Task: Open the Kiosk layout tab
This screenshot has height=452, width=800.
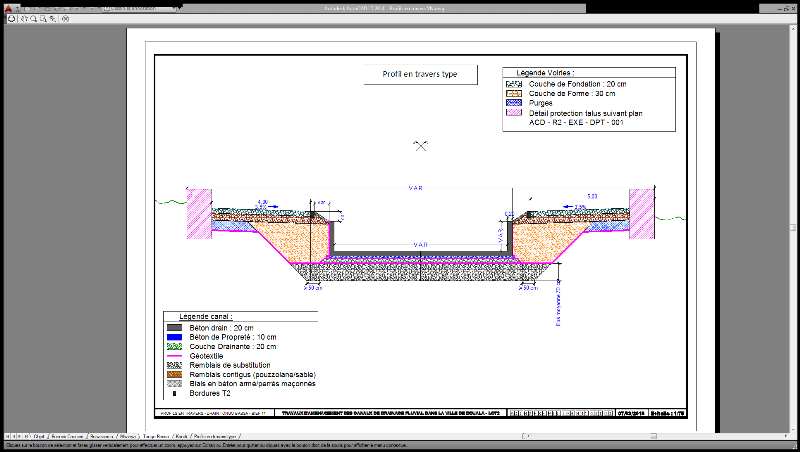Action: (x=181, y=437)
